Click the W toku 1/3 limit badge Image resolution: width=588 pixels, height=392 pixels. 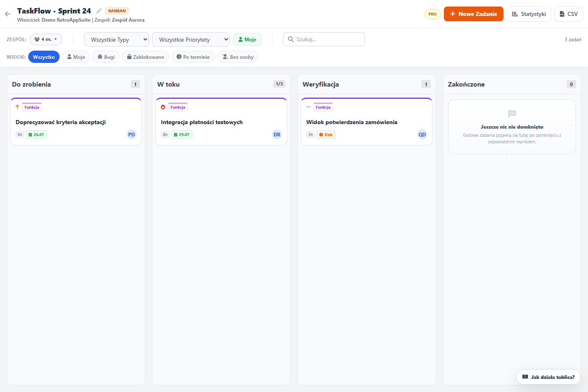point(279,84)
